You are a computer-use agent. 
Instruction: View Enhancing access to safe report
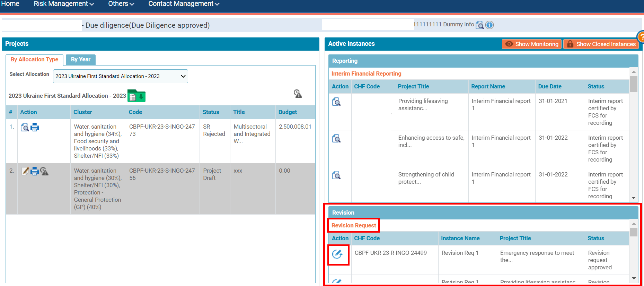click(x=336, y=138)
